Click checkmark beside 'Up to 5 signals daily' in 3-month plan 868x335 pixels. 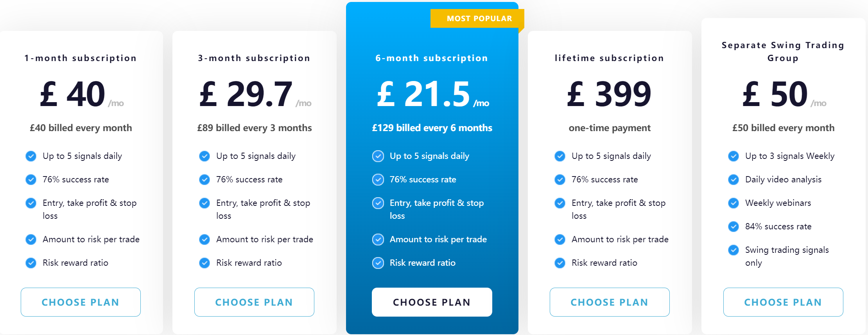(204, 156)
